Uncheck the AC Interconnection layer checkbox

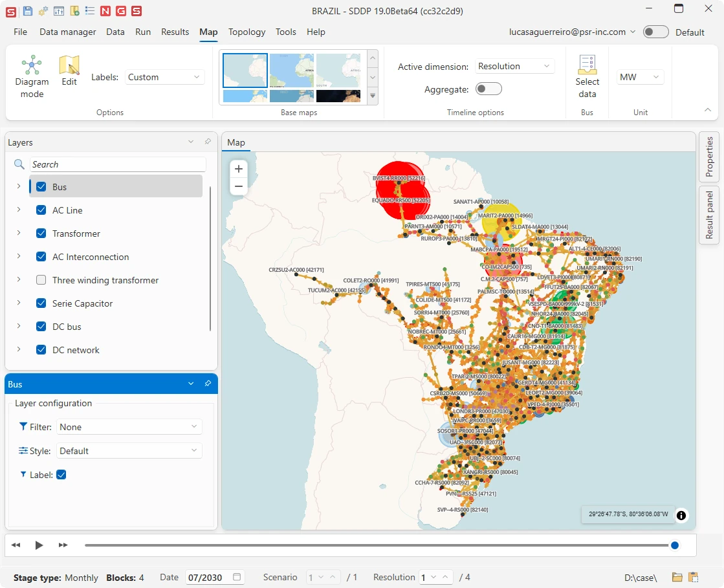[x=41, y=257]
